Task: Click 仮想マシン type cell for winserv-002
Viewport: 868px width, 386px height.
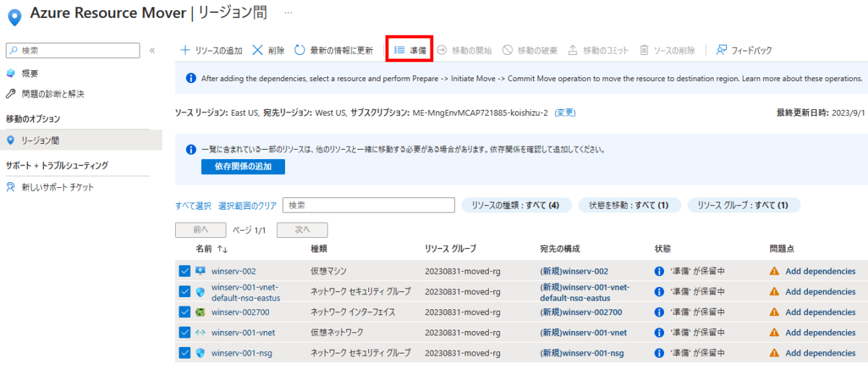Action: click(x=328, y=271)
